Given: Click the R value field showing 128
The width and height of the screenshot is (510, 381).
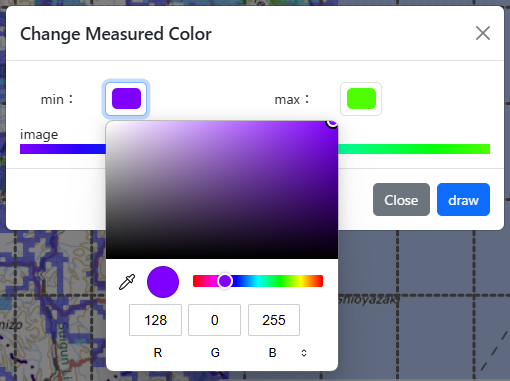Looking at the screenshot, I should click(x=155, y=320).
